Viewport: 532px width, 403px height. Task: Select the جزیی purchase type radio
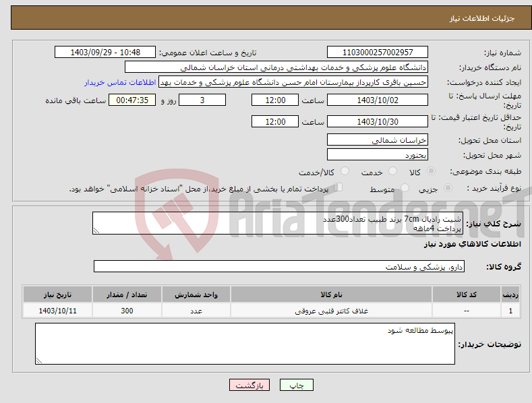coord(448,187)
